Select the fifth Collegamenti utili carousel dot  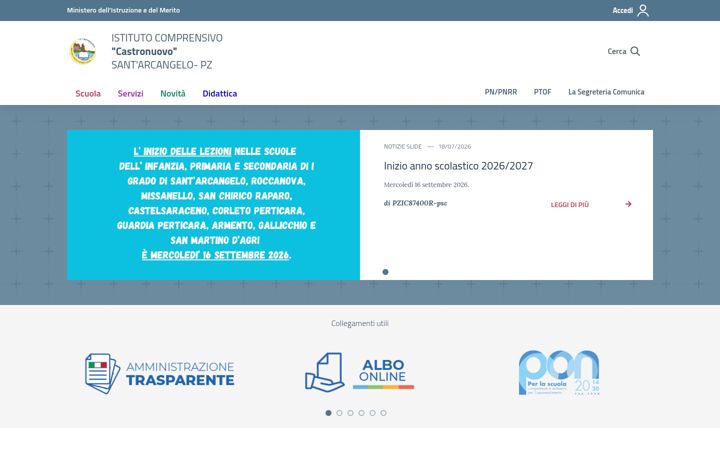pyautogui.click(x=372, y=413)
